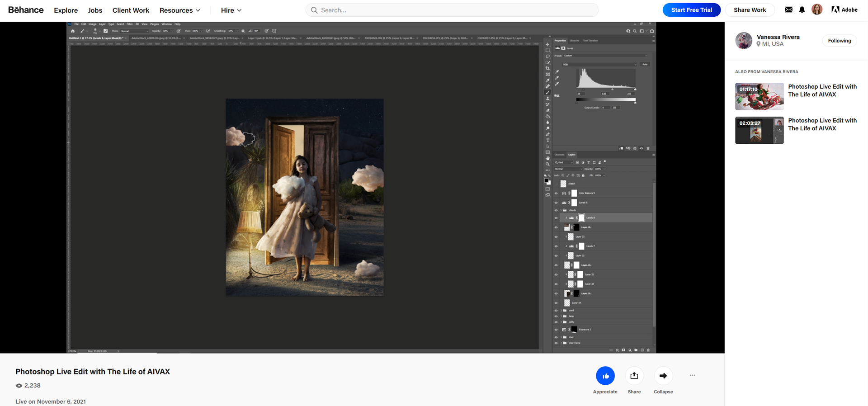Viewport: 868px width, 406px height.
Task: Open the Explore page
Action: click(x=66, y=10)
